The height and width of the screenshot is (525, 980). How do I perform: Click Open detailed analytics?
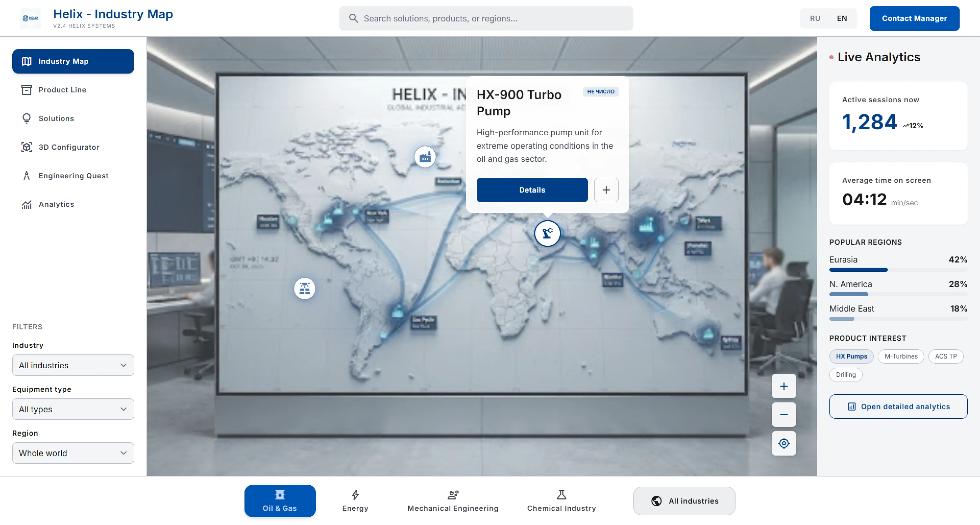click(x=898, y=407)
